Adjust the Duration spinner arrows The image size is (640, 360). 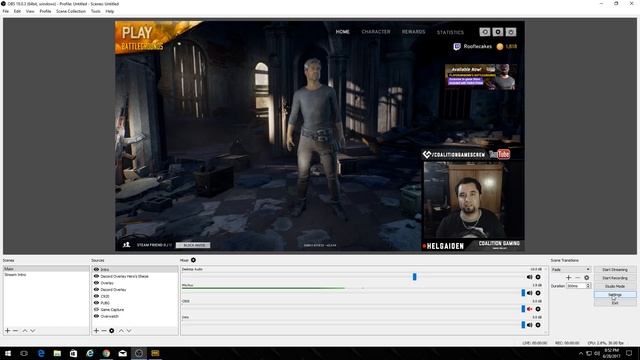(588, 286)
